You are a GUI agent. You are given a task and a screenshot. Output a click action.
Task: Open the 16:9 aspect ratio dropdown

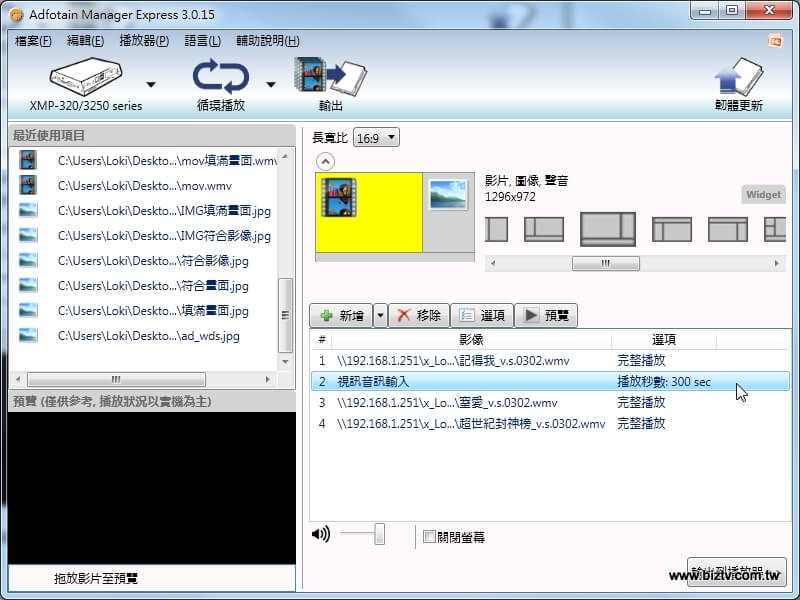376,138
